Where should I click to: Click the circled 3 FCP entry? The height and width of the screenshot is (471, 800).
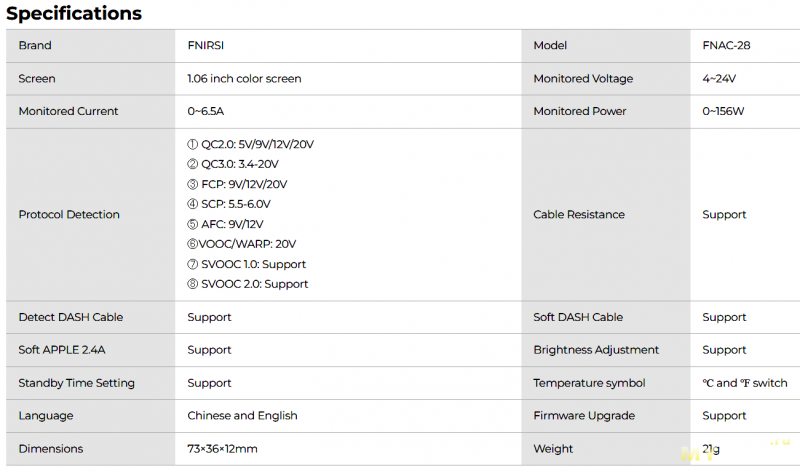[237, 184]
